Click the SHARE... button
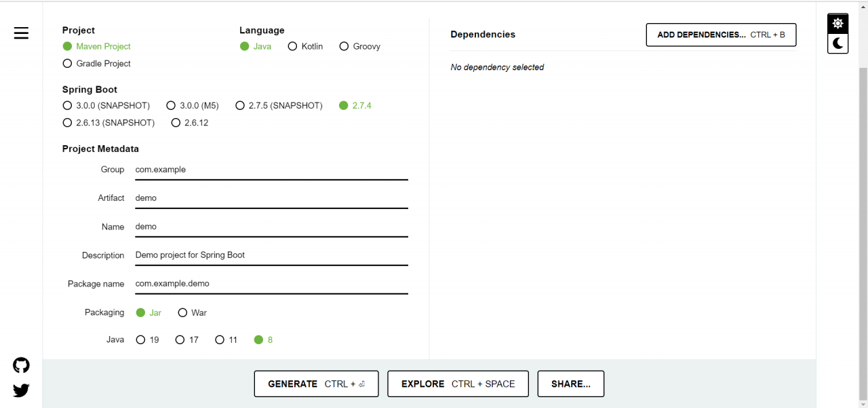Screen dimensions: 868x408 pyautogui.click(x=571, y=384)
